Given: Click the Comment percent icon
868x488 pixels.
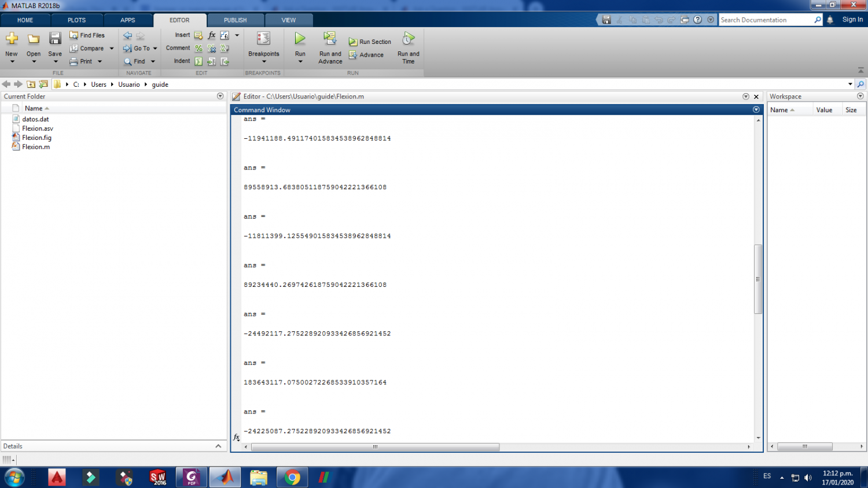Looking at the screenshot, I should click(x=198, y=49).
